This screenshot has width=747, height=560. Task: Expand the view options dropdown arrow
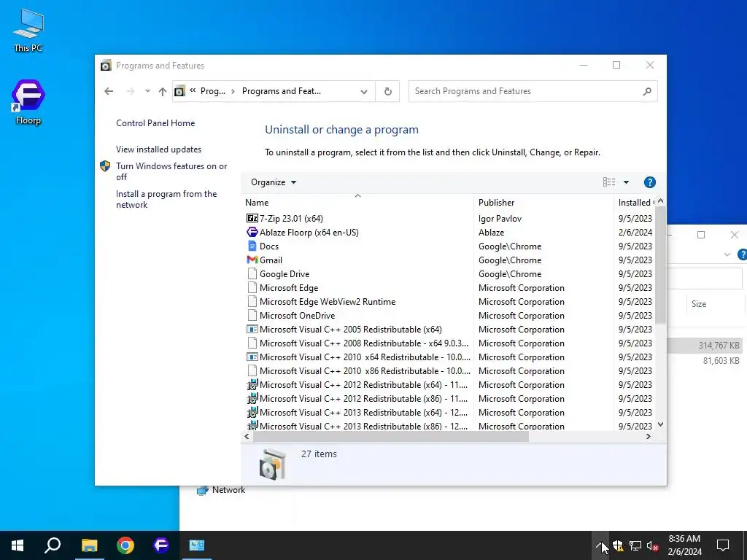626,182
